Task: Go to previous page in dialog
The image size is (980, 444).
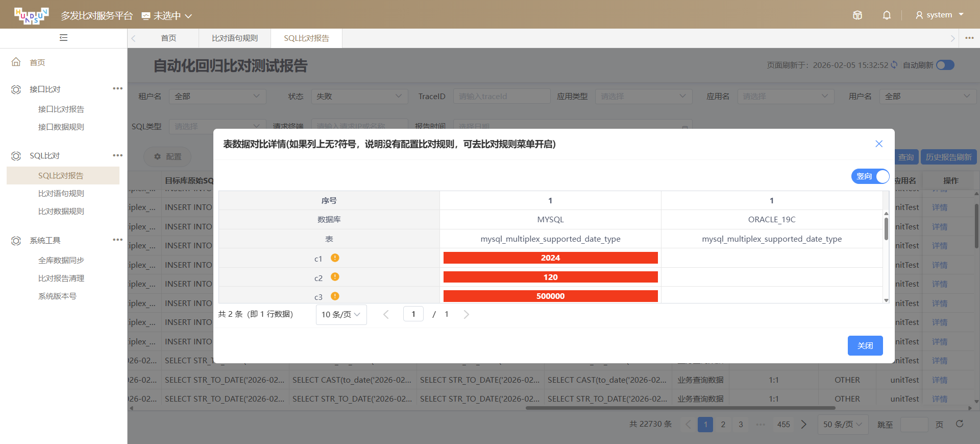Action: (x=386, y=314)
